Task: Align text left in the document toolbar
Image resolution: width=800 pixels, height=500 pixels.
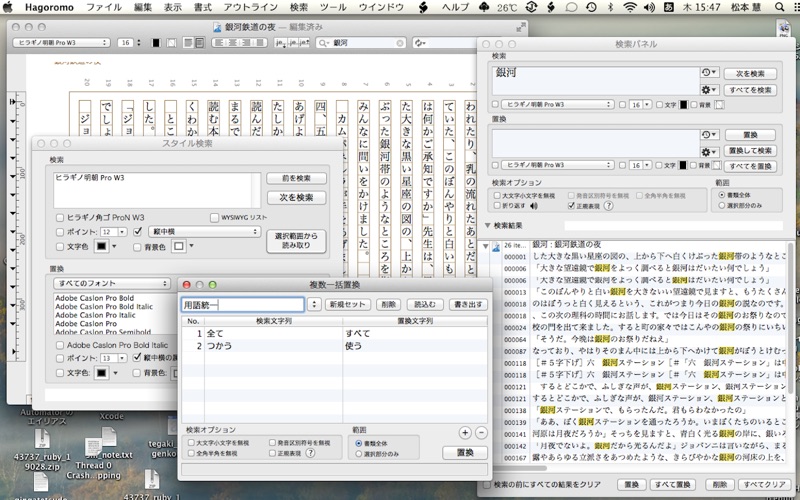Action: pyautogui.click(x=220, y=43)
